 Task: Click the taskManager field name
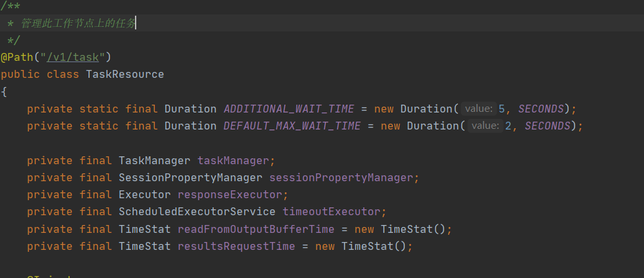point(233,161)
